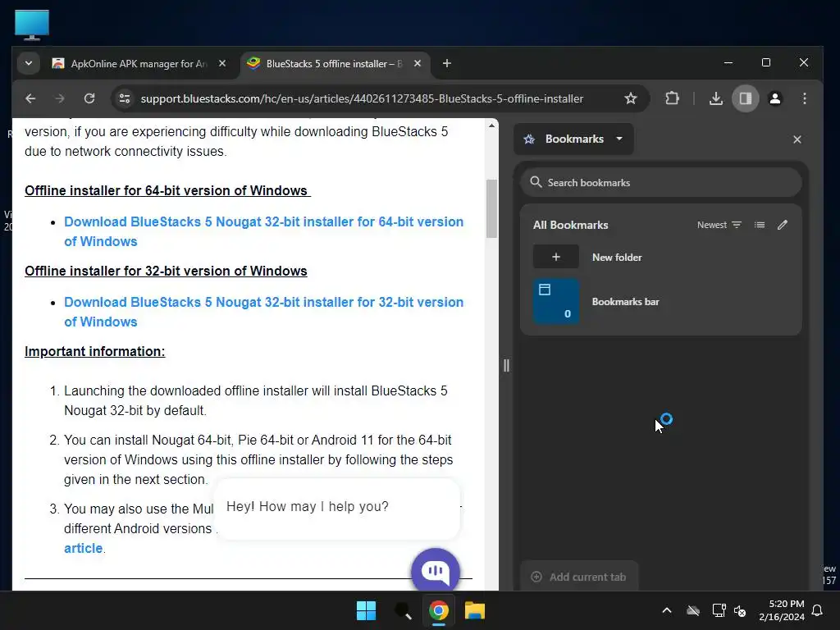Open the tab search dropdown

(29, 64)
